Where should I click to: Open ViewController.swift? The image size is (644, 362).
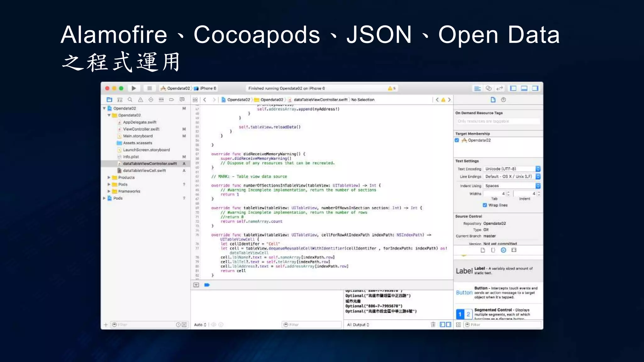[141, 129]
